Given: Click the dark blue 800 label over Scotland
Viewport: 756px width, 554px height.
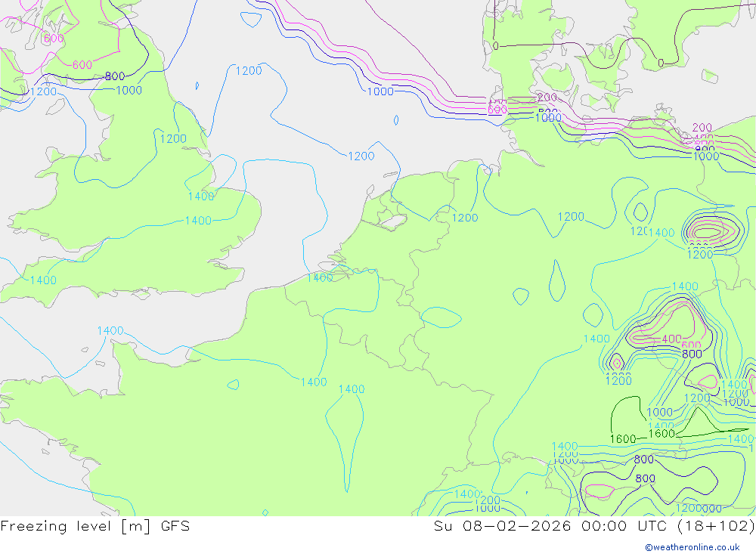Looking at the screenshot, I should [x=115, y=76].
